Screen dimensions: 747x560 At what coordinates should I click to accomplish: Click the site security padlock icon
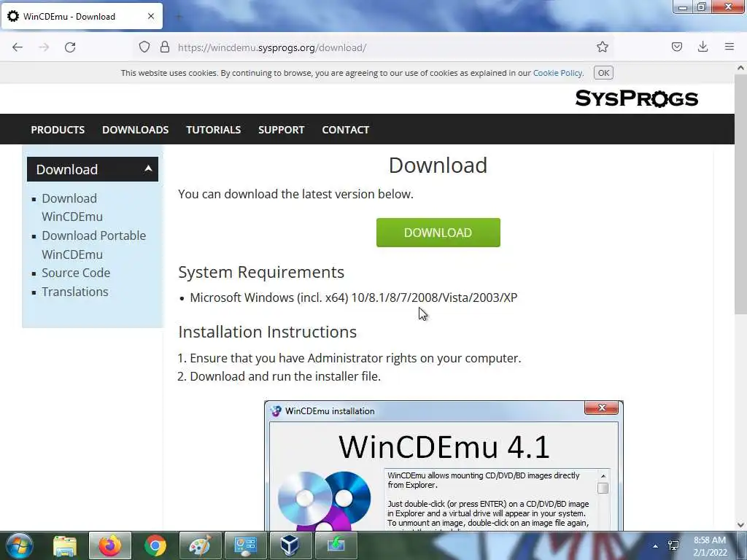point(165,47)
